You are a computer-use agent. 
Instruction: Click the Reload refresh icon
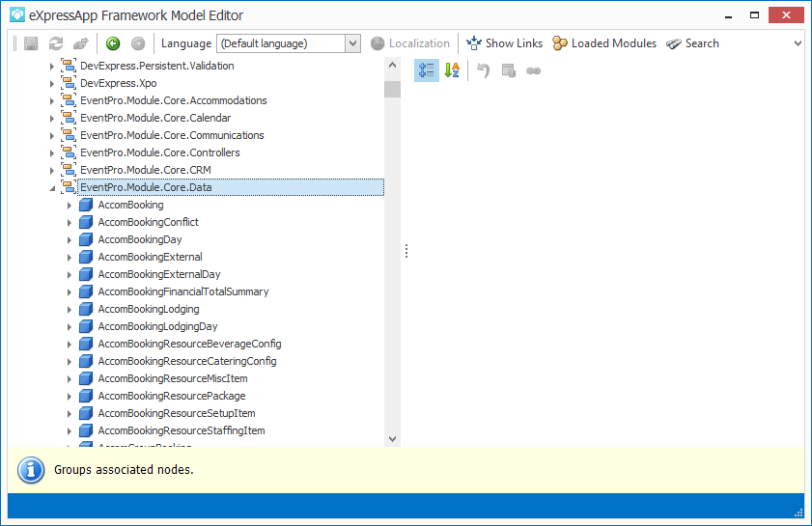click(56, 43)
